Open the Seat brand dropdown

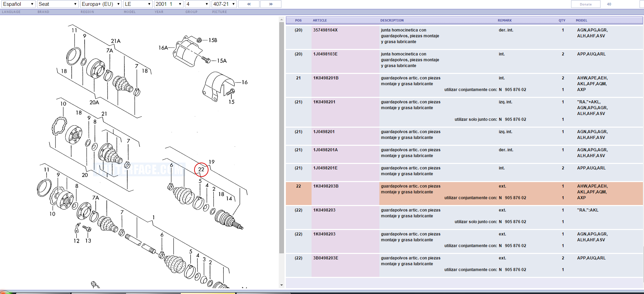point(58,4)
